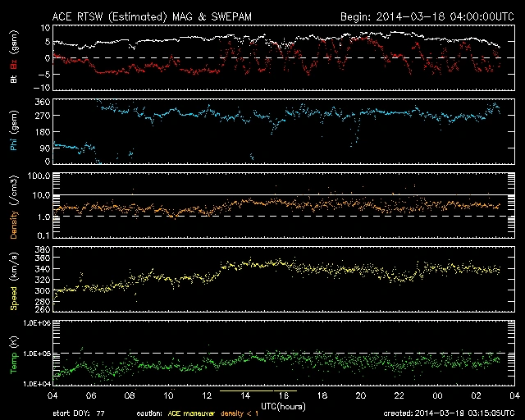Click the red Bz (gsm) axis label
Image resolution: width=525 pixels, height=420 pixels.
coord(14,62)
